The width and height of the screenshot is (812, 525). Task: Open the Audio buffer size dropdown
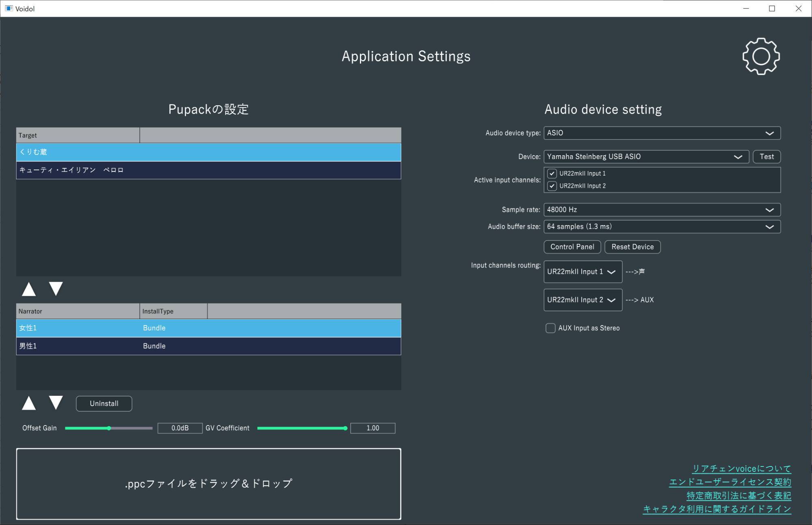point(662,227)
